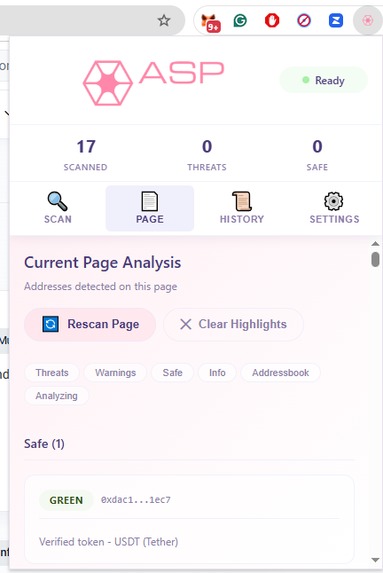
Task: Open the HISTORY tab
Action: [242, 208]
